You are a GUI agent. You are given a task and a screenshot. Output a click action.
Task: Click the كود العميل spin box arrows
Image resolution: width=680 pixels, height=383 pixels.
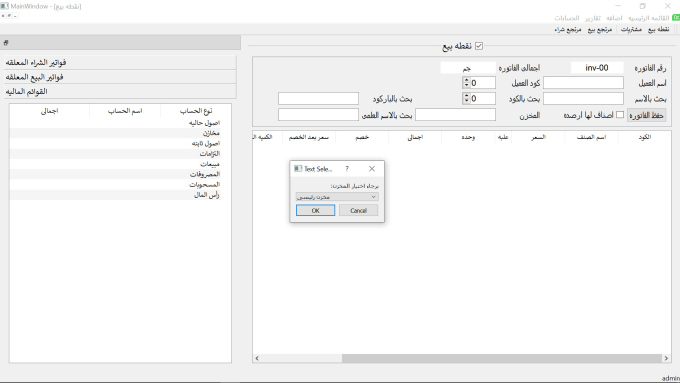pyautogui.click(x=466, y=82)
